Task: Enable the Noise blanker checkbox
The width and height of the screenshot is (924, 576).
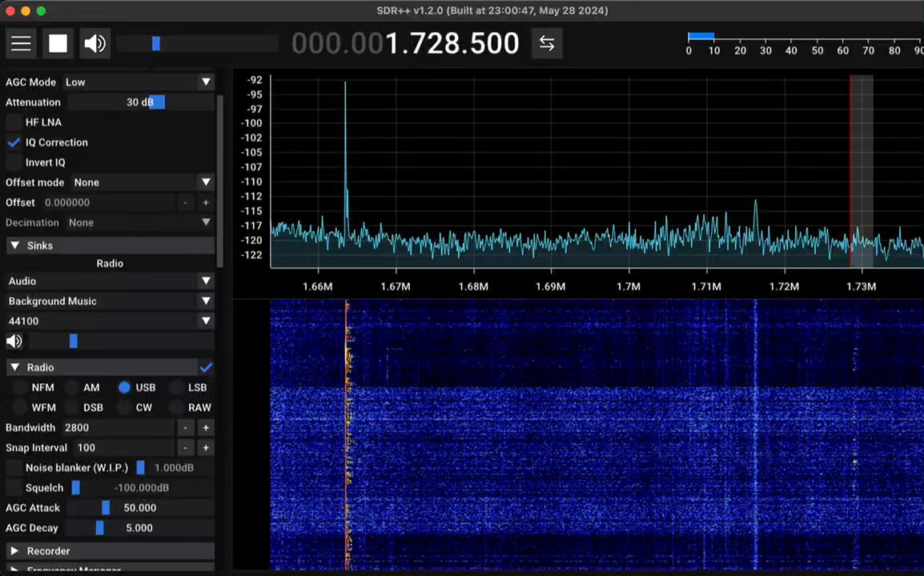Action: point(14,467)
